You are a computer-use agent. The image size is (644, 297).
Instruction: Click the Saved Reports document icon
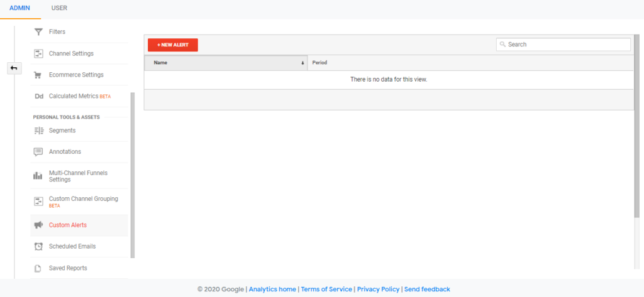[38, 268]
